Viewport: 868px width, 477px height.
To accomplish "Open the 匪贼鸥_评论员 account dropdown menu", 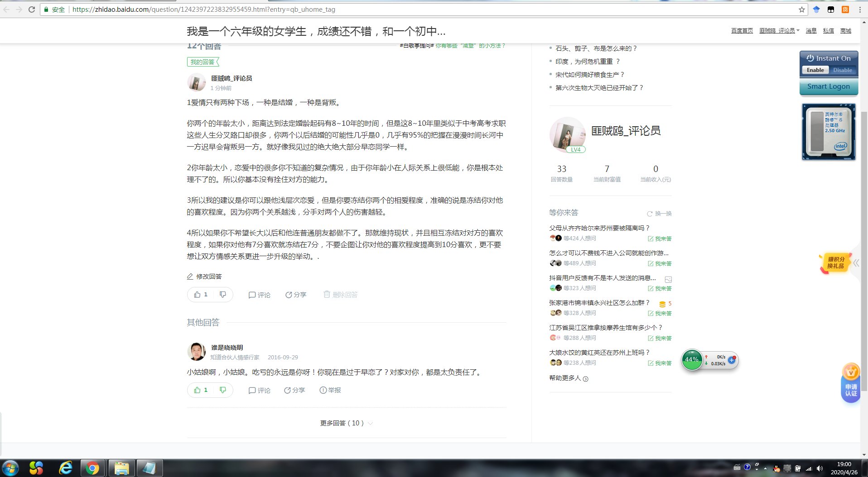I will (x=778, y=30).
